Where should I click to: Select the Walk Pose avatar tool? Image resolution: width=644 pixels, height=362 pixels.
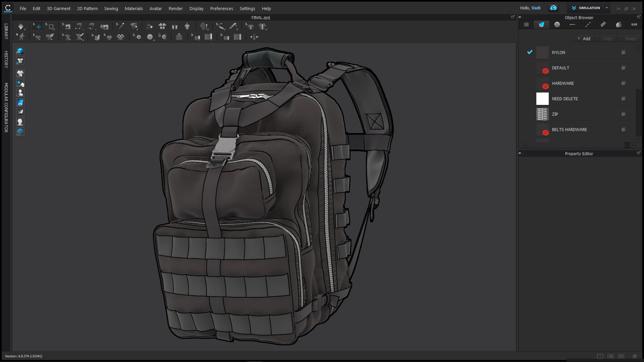[x=21, y=36]
